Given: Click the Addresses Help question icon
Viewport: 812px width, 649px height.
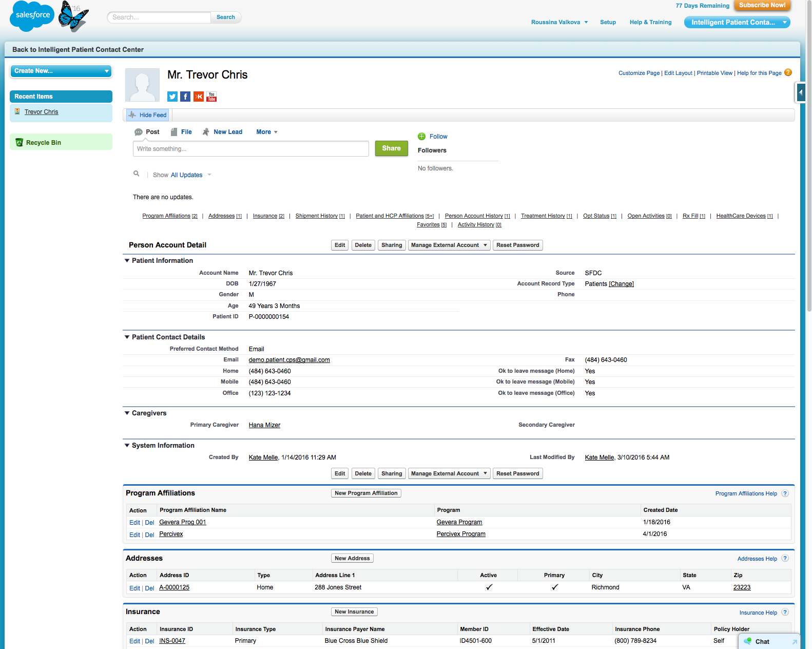Looking at the screenshot, I should 785,559.
